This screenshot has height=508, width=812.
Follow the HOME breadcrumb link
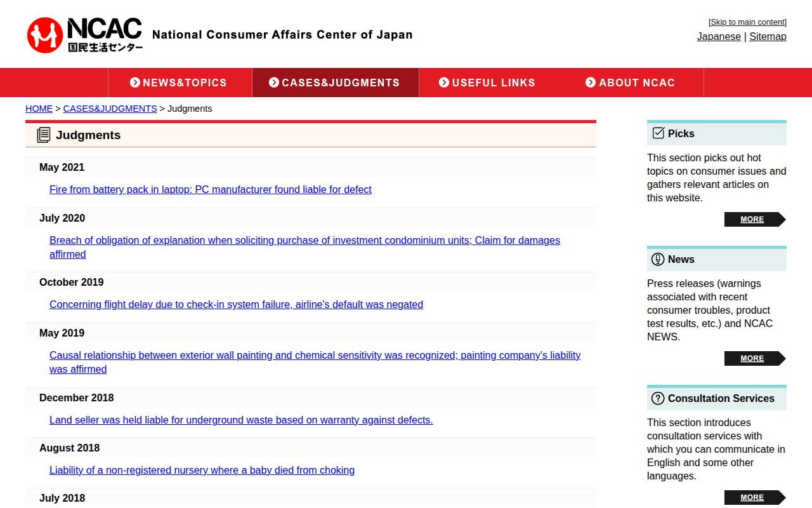click(x=39, y=109)
